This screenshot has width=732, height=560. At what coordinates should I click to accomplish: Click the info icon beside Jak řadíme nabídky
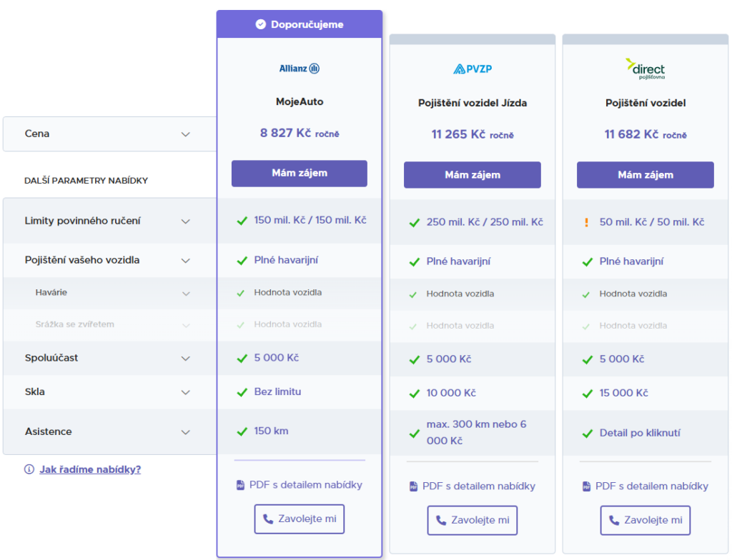click(29, 469)
